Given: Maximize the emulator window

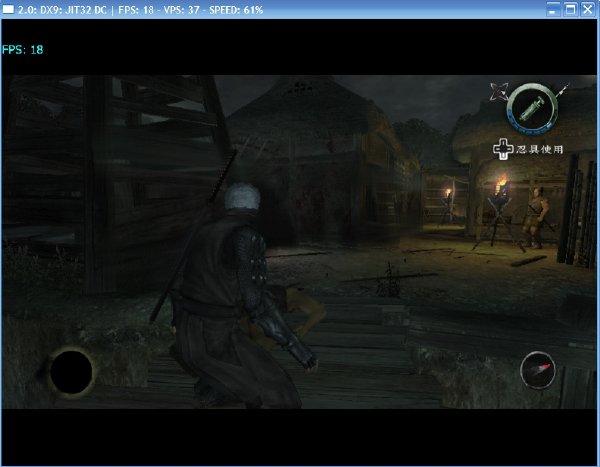Looking at the screenshot, I should (x=570, y=9).
